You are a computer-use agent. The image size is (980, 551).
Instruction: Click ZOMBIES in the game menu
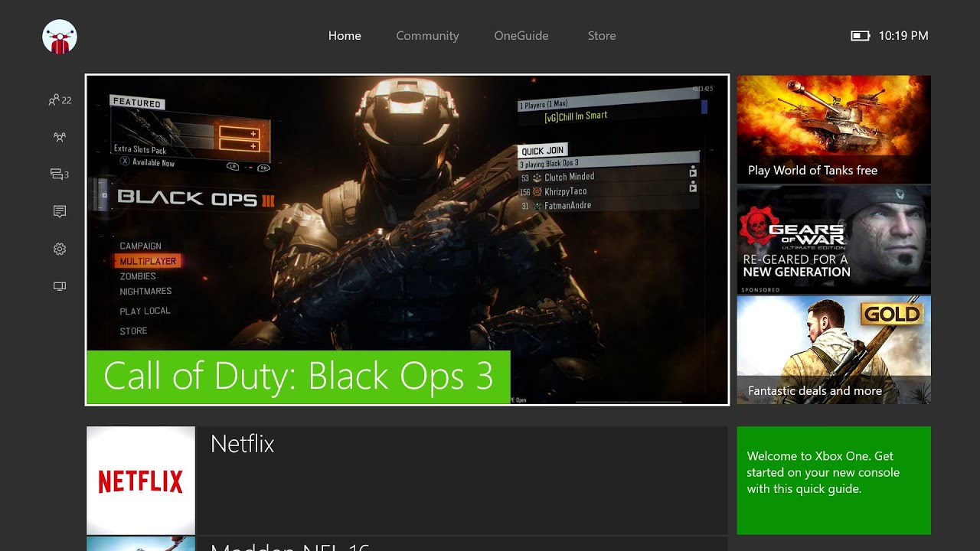138,276
